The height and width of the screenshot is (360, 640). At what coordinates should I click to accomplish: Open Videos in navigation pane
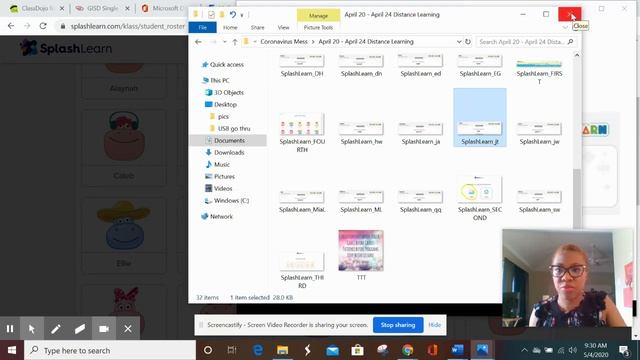pyautogui.click(x=223, y=188)
